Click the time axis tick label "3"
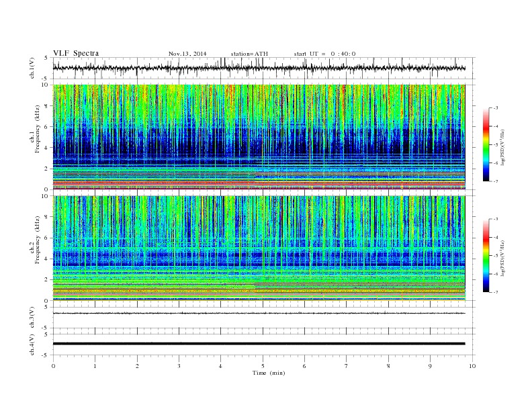The height and width of the screenshot is (411, 532). pyautogui.click(x=179, y=366)
